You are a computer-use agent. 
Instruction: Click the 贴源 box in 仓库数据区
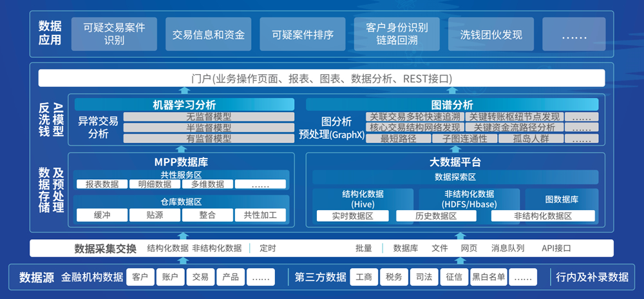click(155, 215)
